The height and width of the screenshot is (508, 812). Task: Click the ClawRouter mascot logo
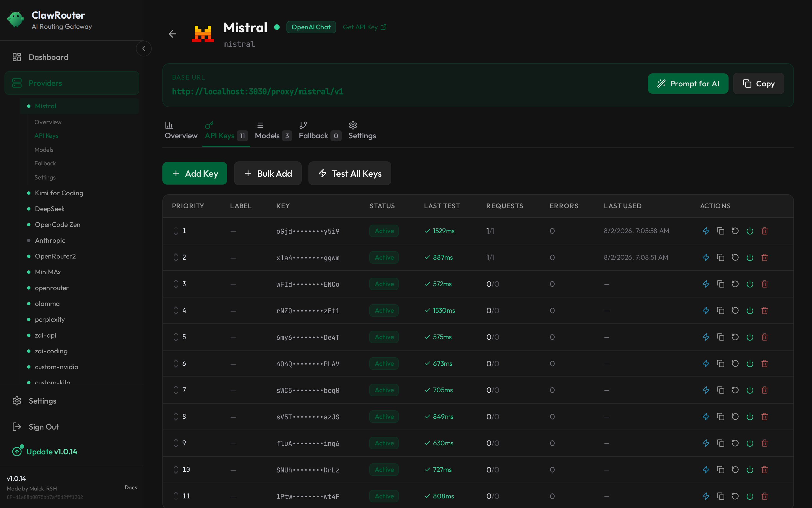pos(16,19)
